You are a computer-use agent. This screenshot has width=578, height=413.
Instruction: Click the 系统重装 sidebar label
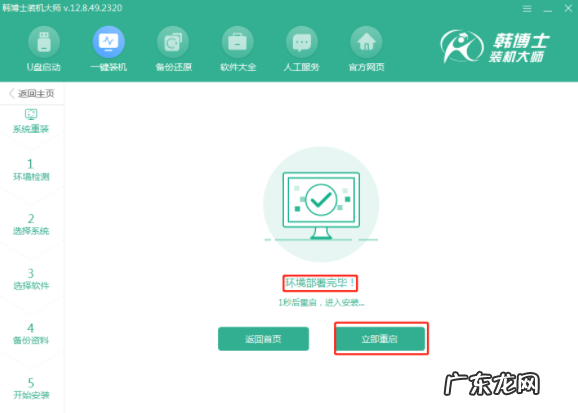point(31,129)
